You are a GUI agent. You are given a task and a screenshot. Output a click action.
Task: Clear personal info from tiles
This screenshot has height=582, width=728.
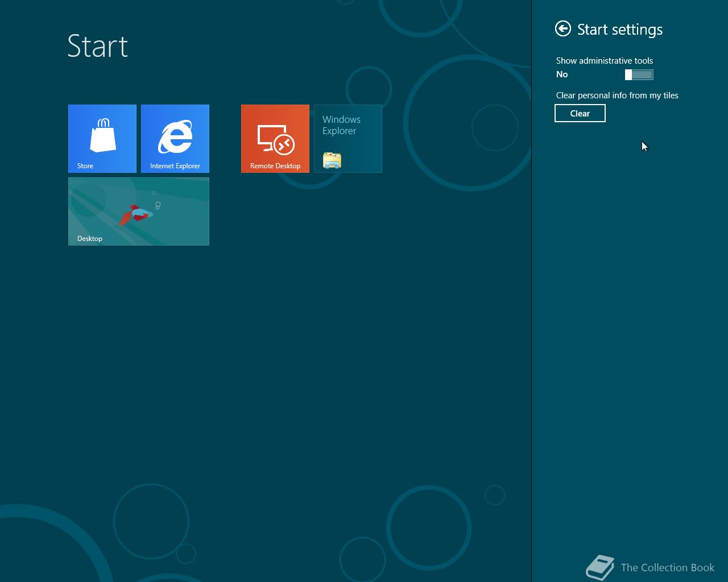point(580,113)
